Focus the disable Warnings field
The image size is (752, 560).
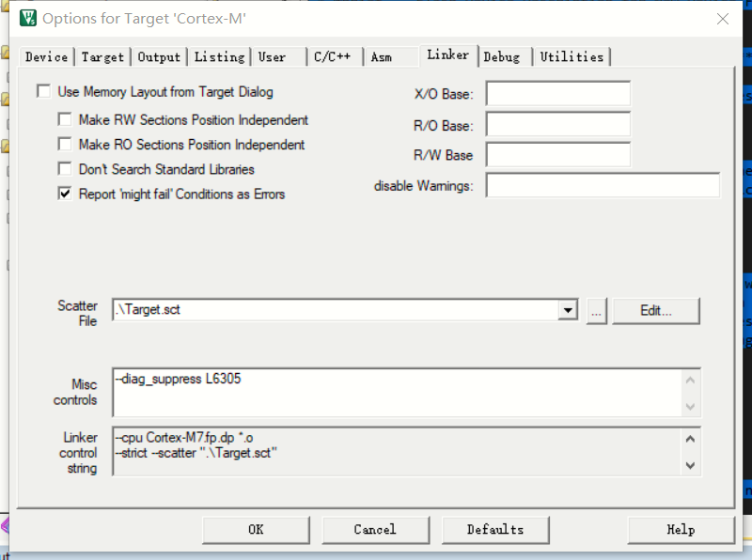[603, 185]
